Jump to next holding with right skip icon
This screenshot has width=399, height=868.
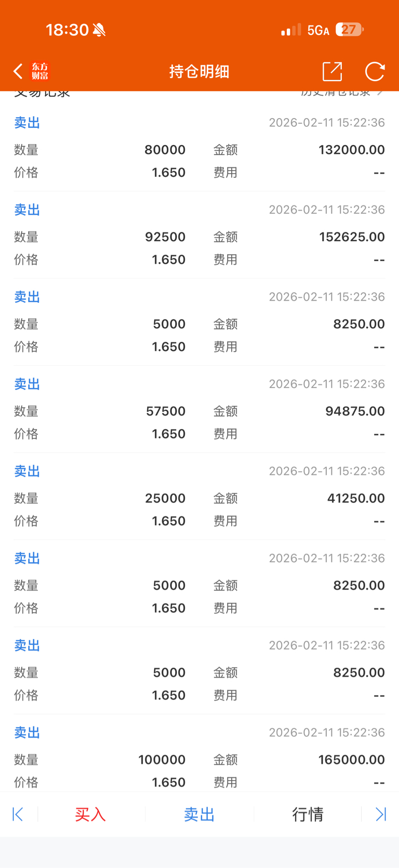381,814
